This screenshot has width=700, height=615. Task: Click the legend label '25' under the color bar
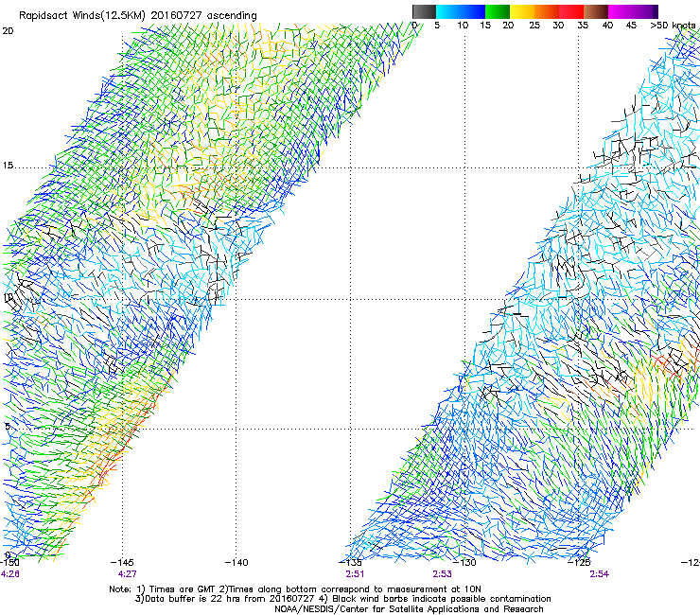534,25
